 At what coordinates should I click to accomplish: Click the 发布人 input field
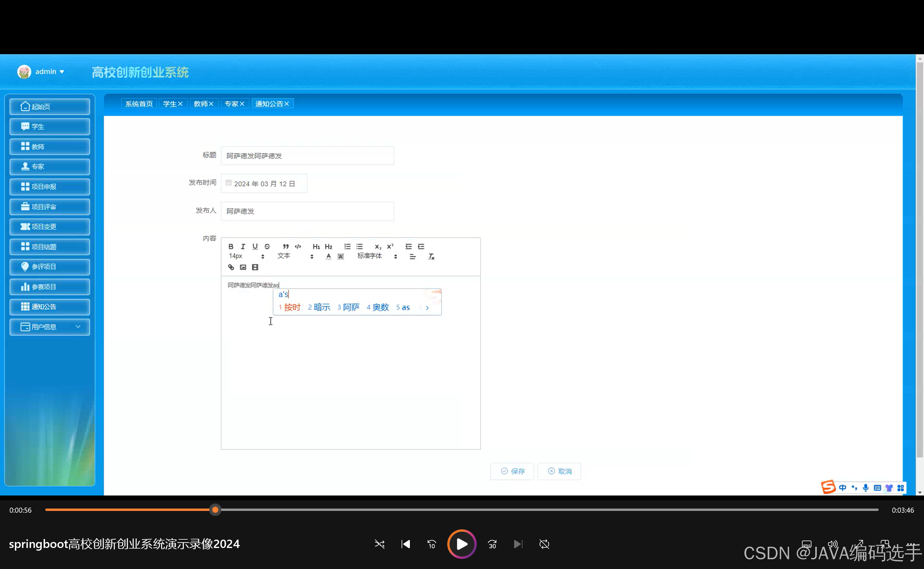tap(307, 211)
